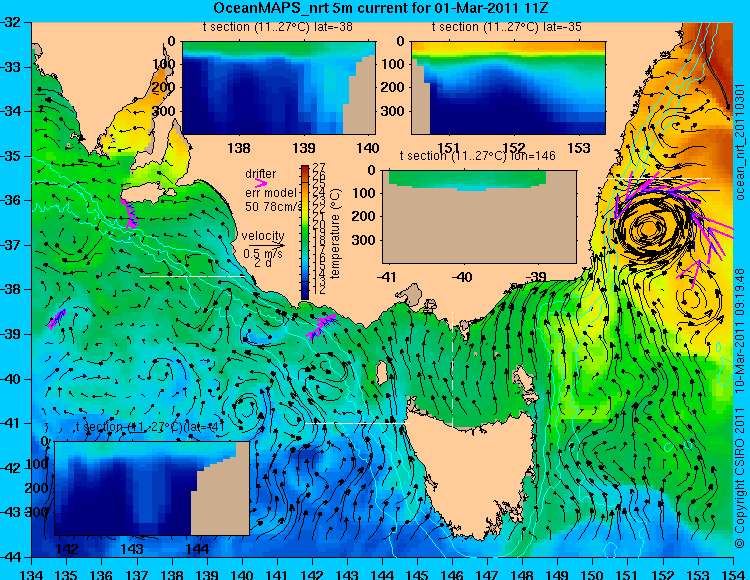Click the '-37' latitude label on left axis
This screenshot has width=750, height=580.
(x=11, y=245)
